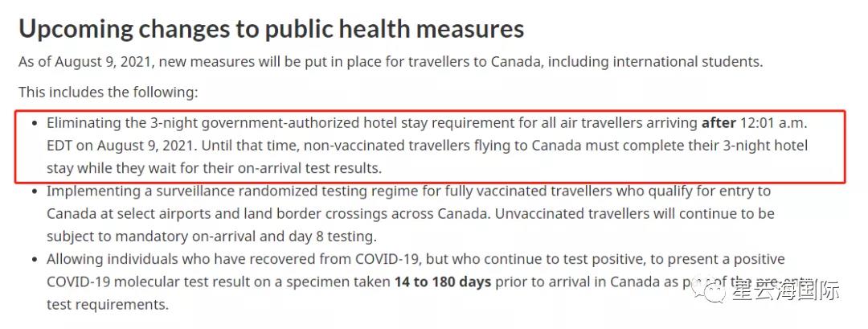Viewport: 868px width, 329px height.
Task: Click the bold "14 to 180 days" text
Action: tap(443, 282)
